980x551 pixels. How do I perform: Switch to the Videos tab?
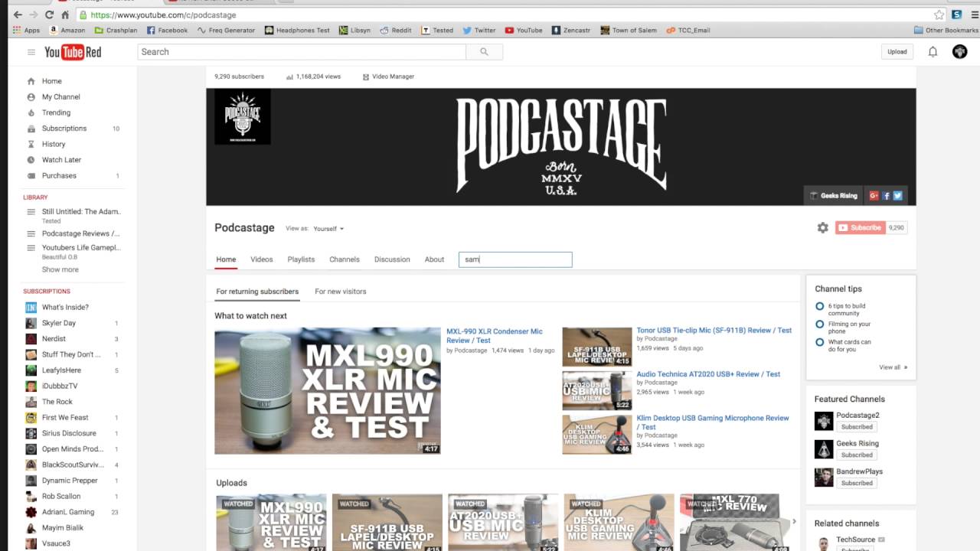point(262,259)
